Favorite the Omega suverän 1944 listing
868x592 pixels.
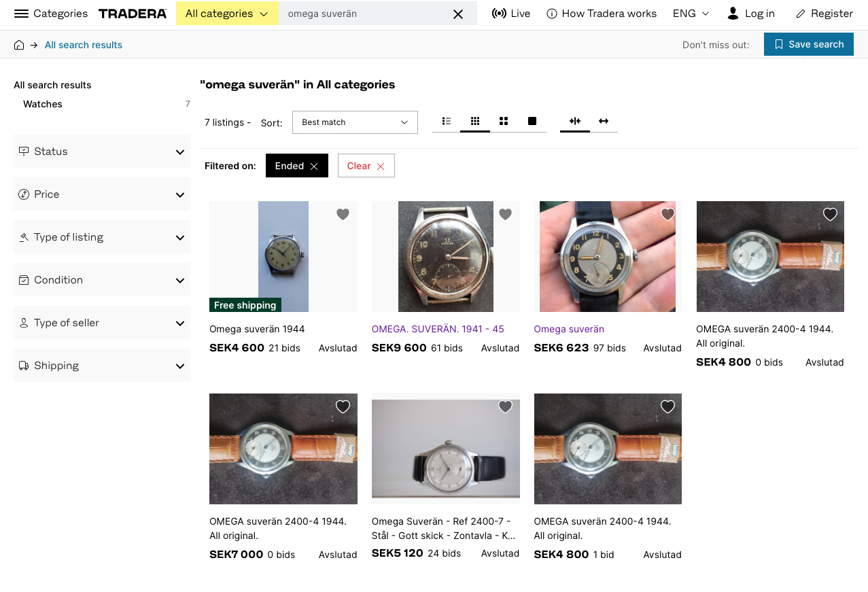(343, 214)
